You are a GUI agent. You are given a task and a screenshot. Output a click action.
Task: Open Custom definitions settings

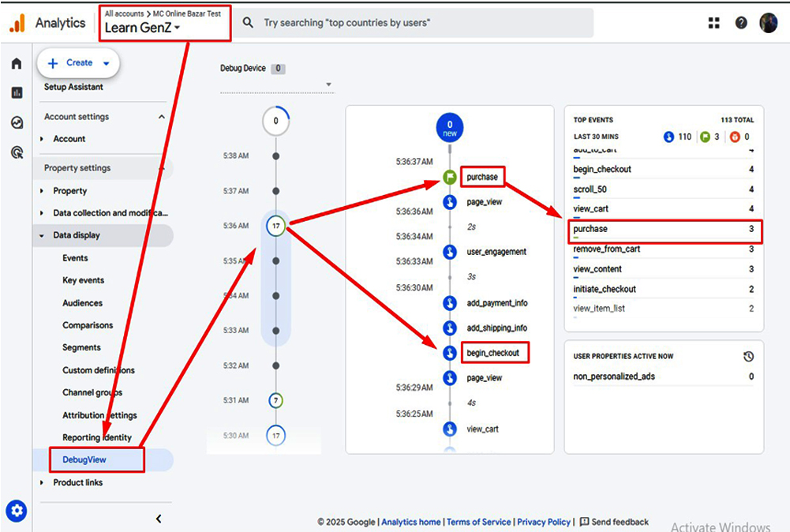(98, 369)
